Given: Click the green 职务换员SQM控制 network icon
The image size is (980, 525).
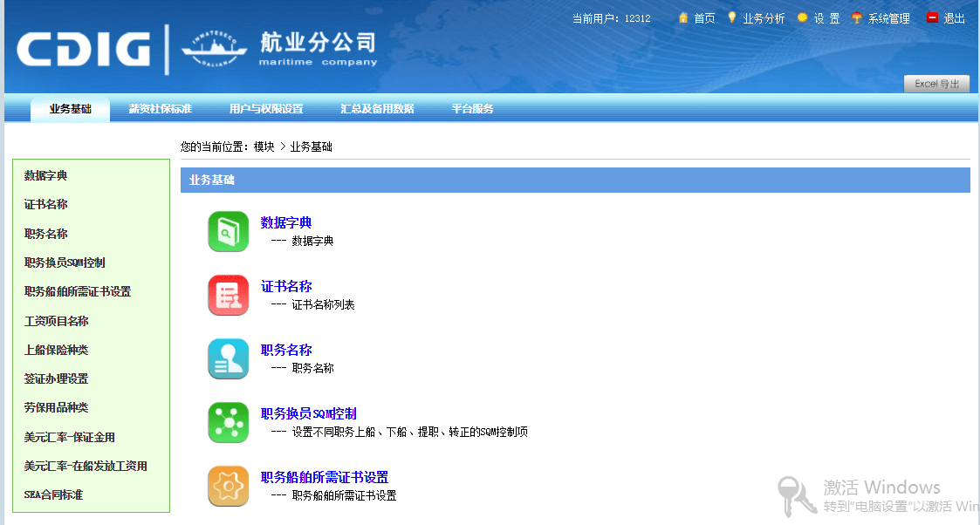Looking at the screenshot, I should pos(228,423).
